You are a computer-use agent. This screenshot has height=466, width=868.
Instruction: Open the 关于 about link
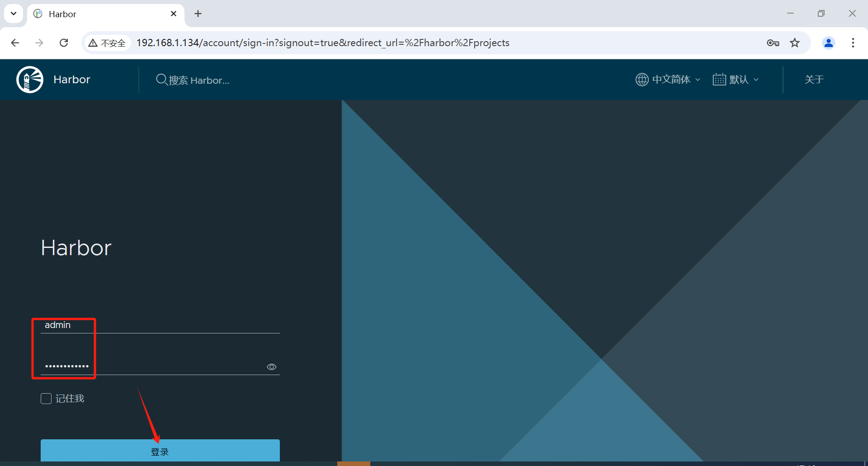pos(814,80)
